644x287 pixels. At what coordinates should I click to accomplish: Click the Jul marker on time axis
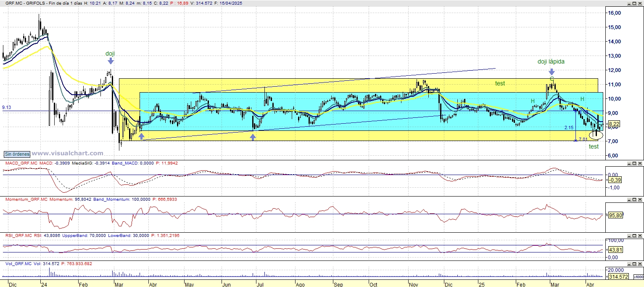(x=260, y=284)
